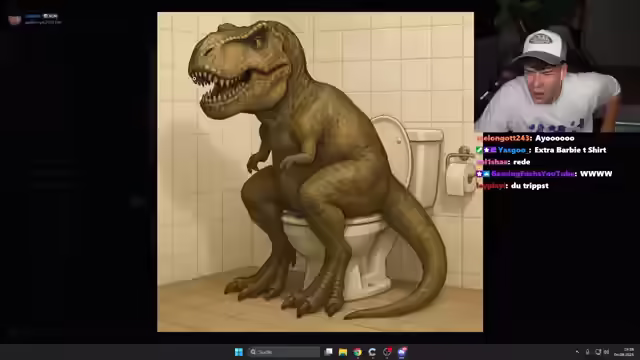Click chat message "Extra Barbie t Shirt"

(x=570, y=150)
